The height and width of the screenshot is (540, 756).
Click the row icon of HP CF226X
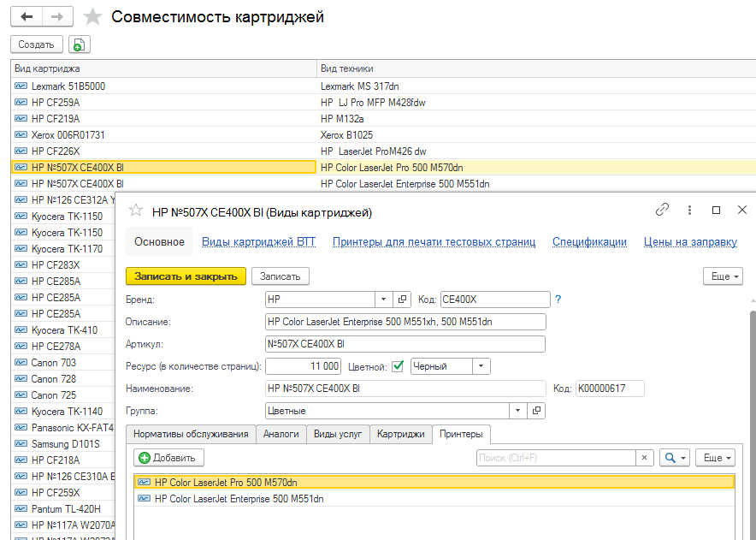21,151
